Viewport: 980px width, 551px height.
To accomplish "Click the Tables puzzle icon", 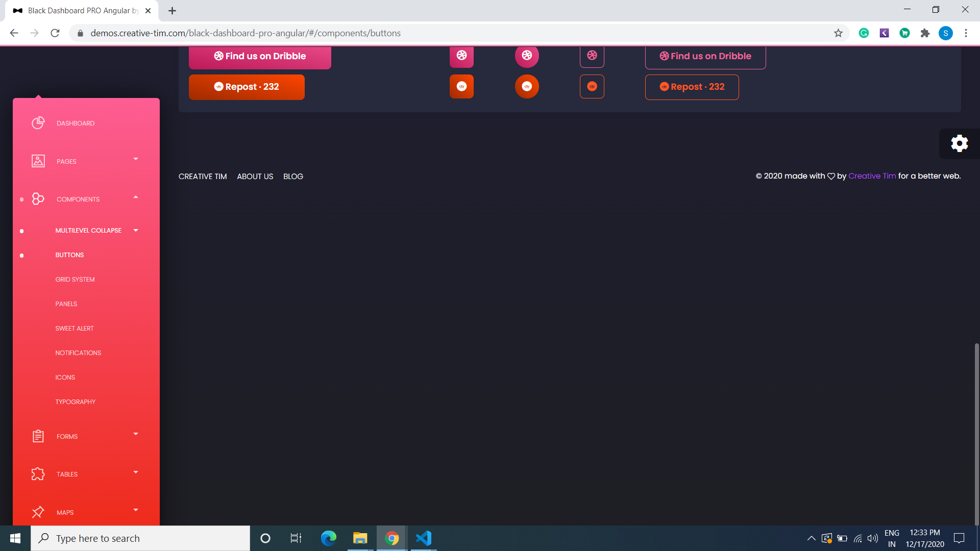I will coord(38,474).
